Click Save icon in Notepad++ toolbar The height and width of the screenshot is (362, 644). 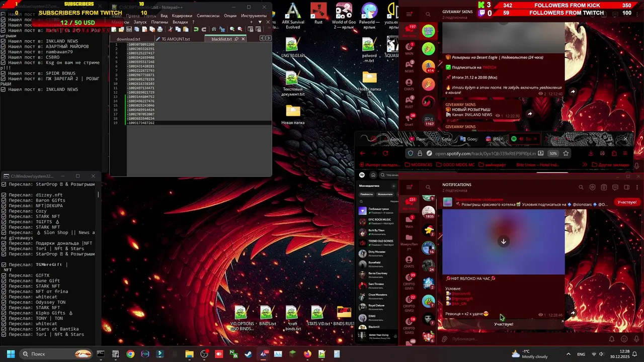[129, 29]
